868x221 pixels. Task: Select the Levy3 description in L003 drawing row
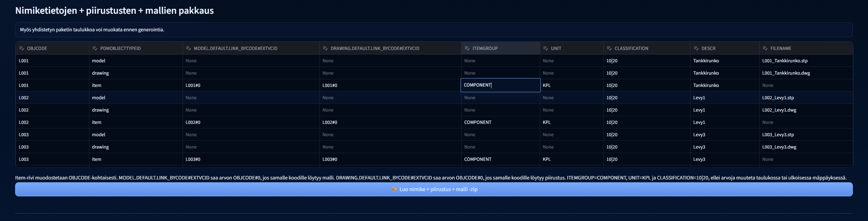699,147
